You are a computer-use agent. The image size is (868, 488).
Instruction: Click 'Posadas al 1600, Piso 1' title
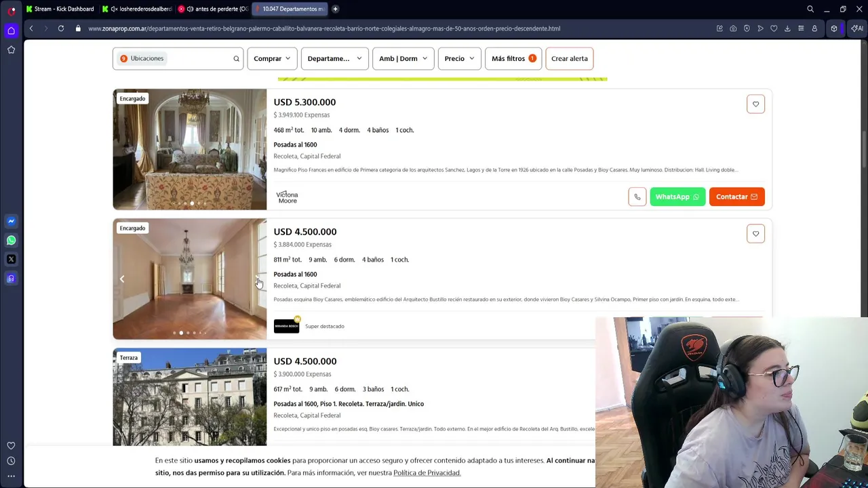tap(349, 404)
